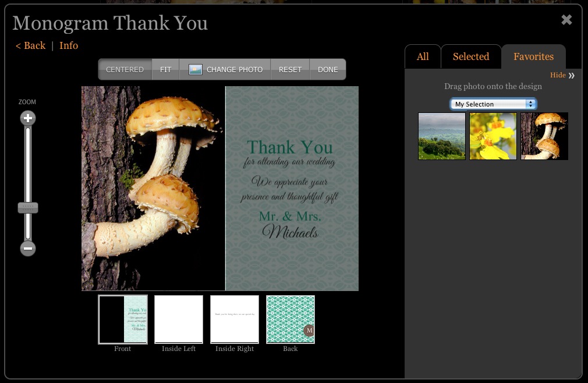Toggle the Fit photo button

coord(166,69)
